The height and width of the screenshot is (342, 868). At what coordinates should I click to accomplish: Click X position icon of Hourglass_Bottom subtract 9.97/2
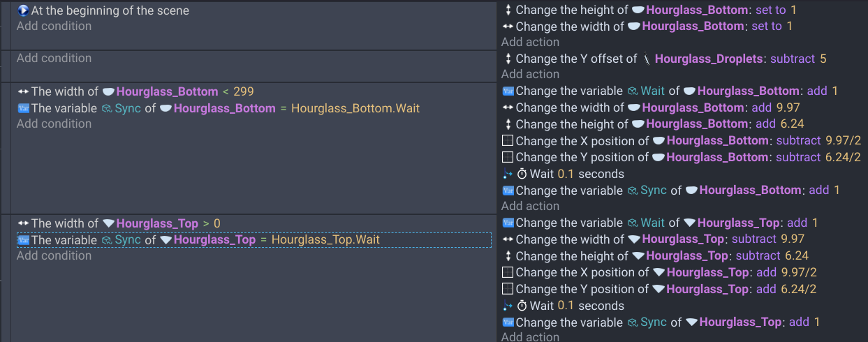click(x=508, y=140)
